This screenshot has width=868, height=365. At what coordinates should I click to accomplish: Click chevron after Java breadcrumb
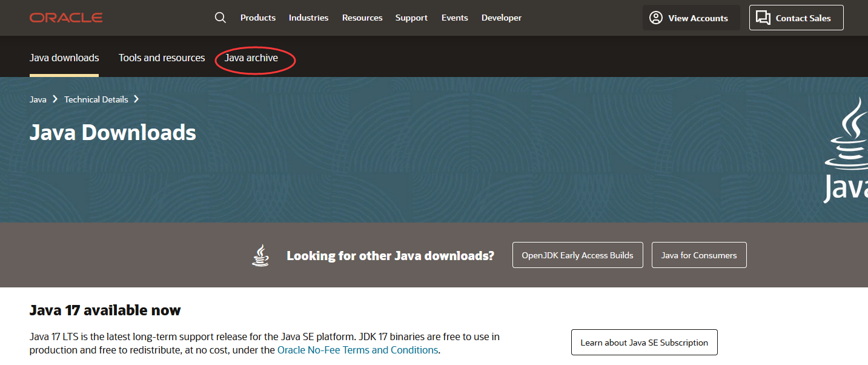click(x=55, y=99)
